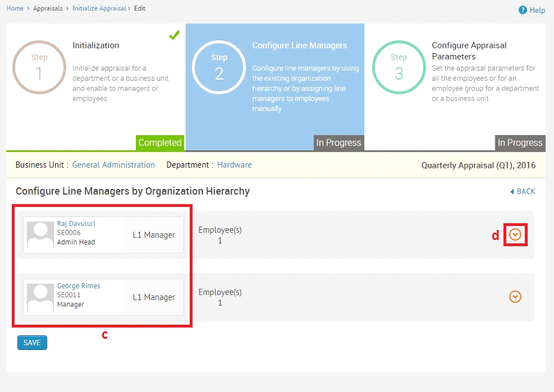Click the General Administration business unit link
The width and height of the screenshot is (554, 392).
coord(114,165)
